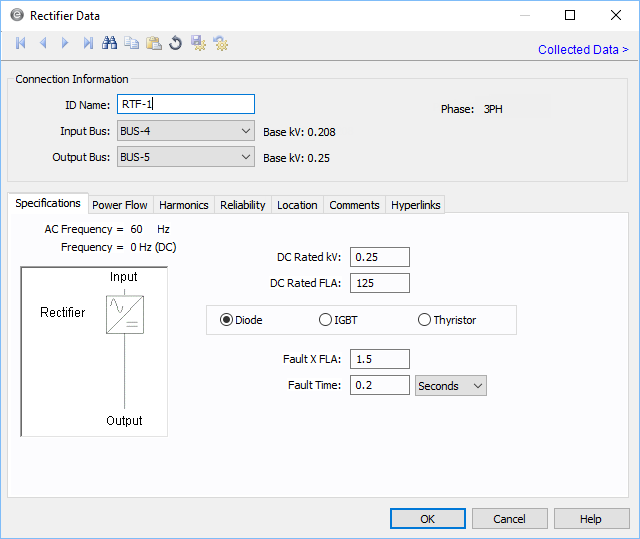640x539 pixels.
Task: Click the ID Name text field
Action: click(186, 104)
